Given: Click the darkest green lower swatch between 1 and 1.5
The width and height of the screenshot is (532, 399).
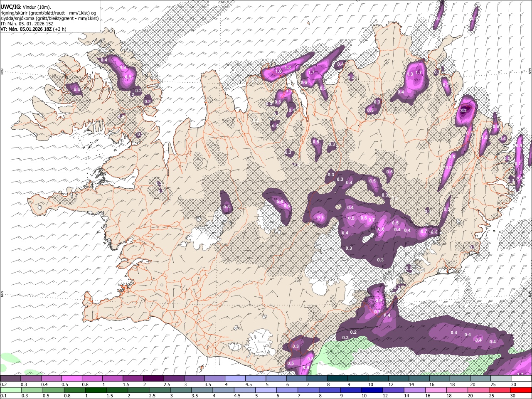Looking at the screenshot, I should click(x=96, y=390).
